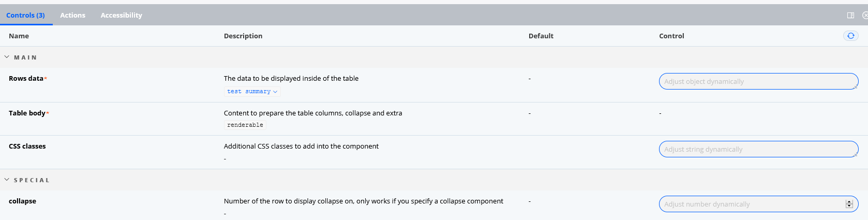Viewport: 868px width, 220px height.
Task: Select the Controls (3) tab
Action: pos(26,16)
